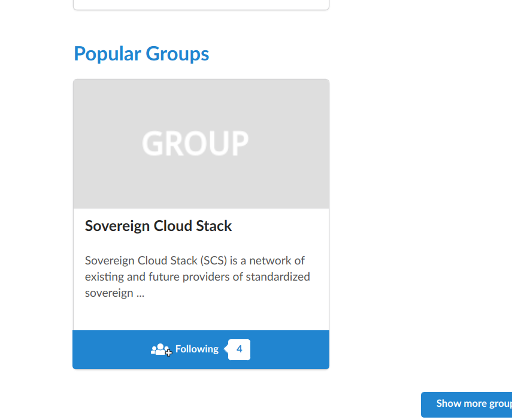The image size is (512, 420).
Task: Toggle Following for Sovereign Cloud Stack
Action: [x=201, y=349]
